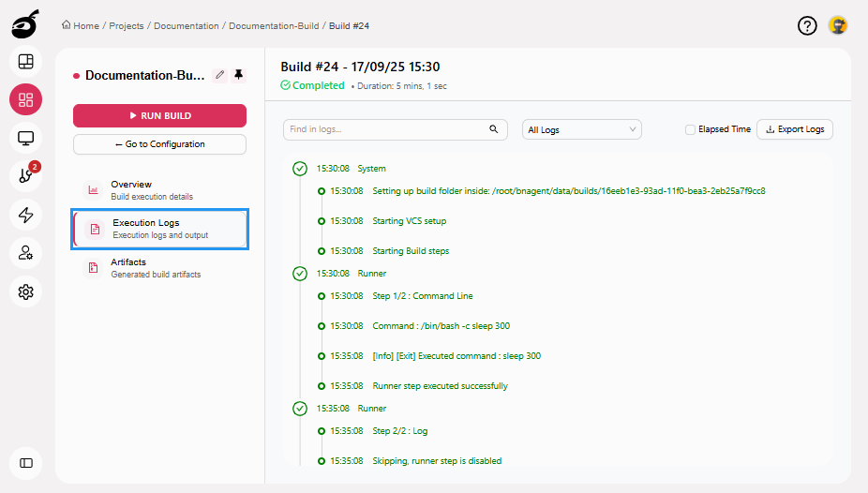Select the Execution Logs menu item
Viewport: 868px width, 493px height.
click(159, 229)
